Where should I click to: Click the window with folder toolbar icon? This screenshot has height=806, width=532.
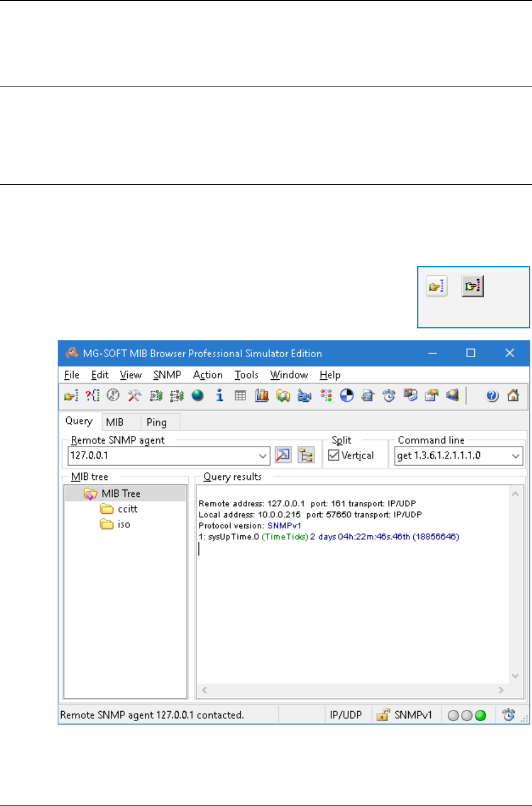pyautogui.click(x=431, y=396)
